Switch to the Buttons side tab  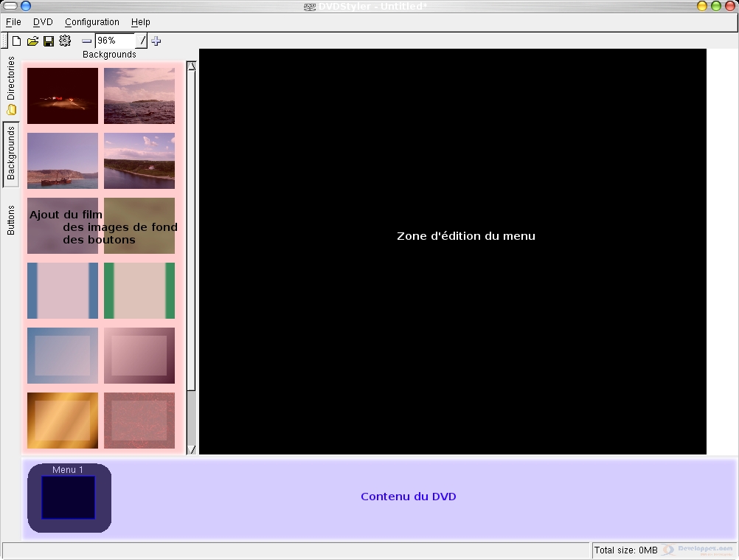11,220
